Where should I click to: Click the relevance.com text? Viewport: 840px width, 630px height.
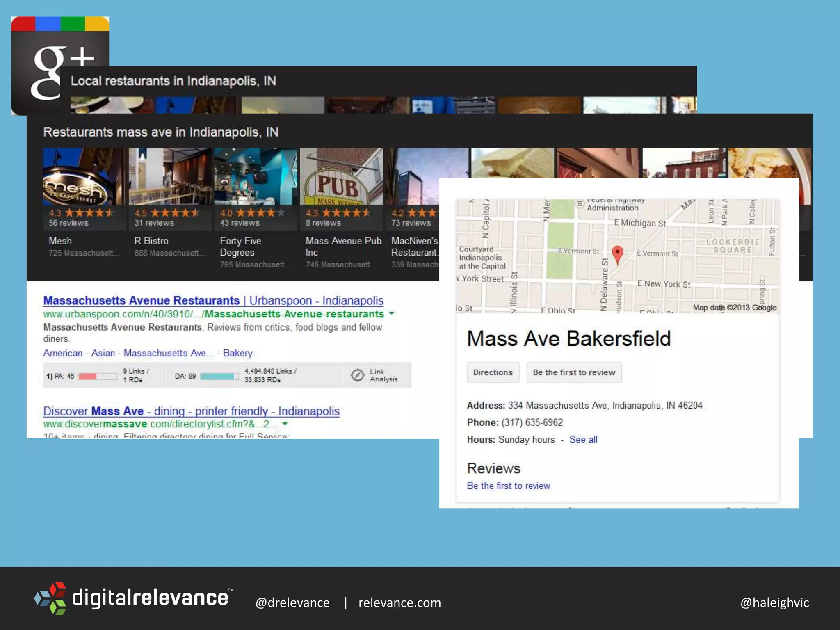point(400,603)
